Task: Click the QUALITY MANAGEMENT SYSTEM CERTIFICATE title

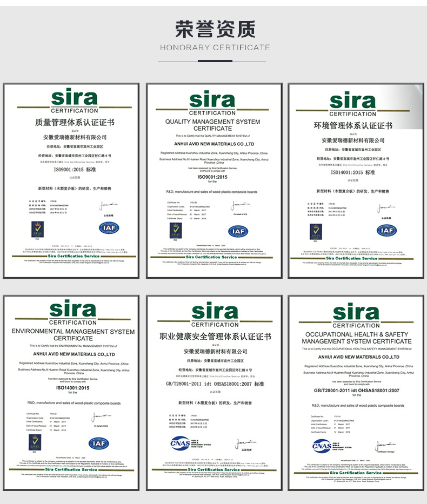Action: click(x=212, y=125)
